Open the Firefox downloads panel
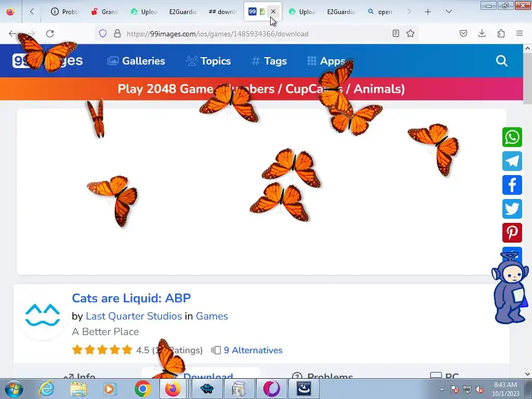This screenshot has height=399, width=532. click(482, 33)
